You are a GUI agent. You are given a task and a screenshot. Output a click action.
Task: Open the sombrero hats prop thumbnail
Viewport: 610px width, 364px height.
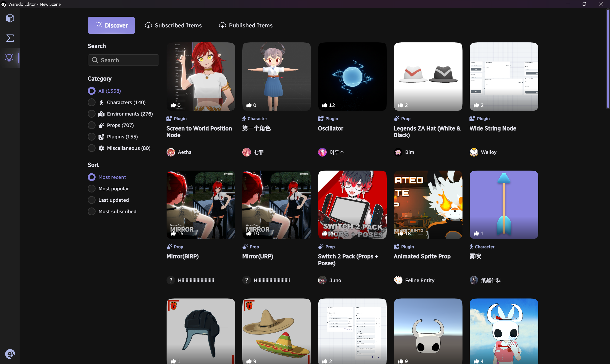pyautogui.click(x=276, y=331)
